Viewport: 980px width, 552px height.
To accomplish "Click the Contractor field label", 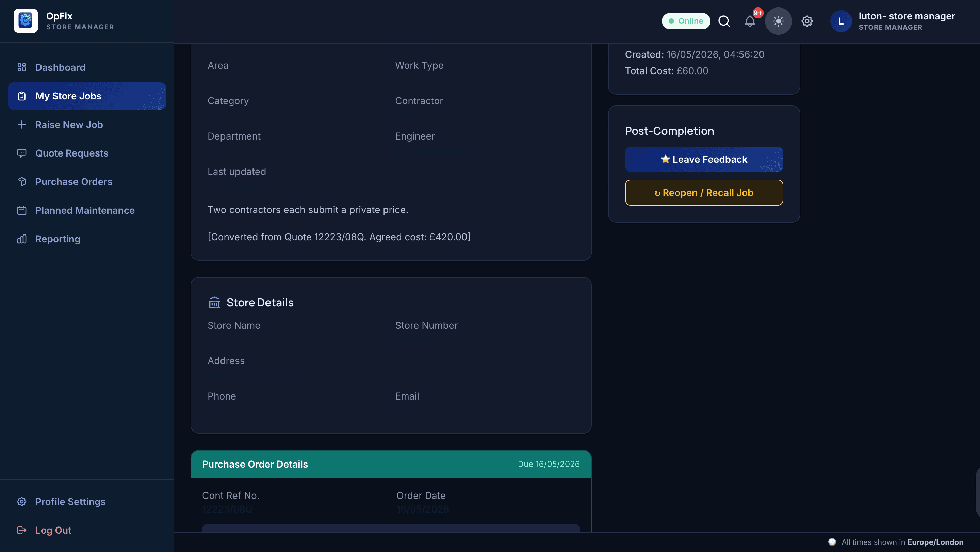I will [419, 101].
